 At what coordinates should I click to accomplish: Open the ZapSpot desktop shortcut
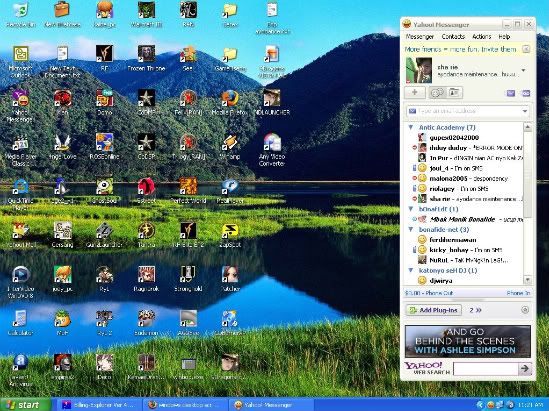pyautogui.click(x=230, y=235)
